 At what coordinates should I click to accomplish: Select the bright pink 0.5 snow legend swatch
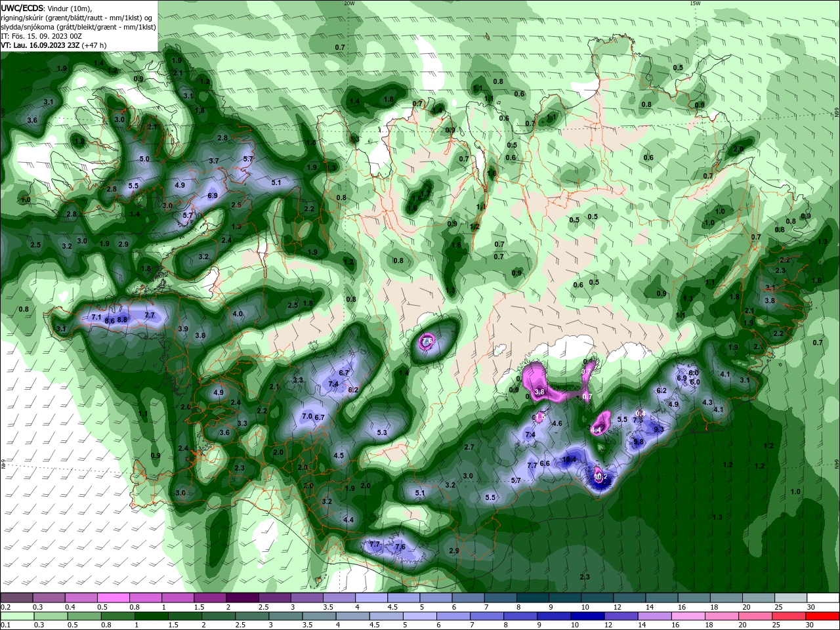tap(114, 598)
